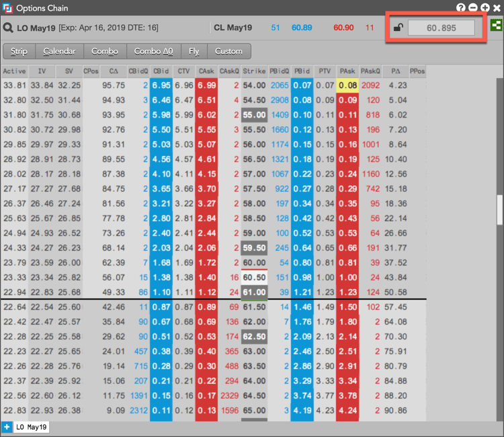Click the CAsk column header

click(x=206, y=71)
